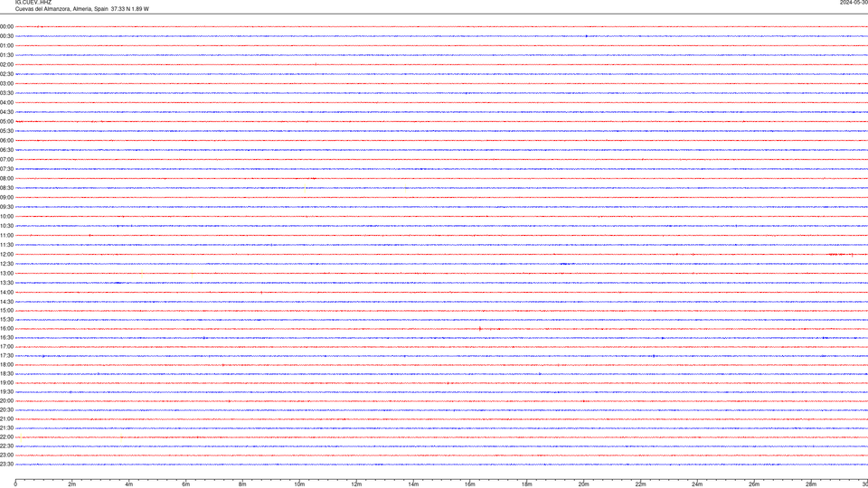Click the 16:30 time label
This screenshot has height=488, width=868.
coord(6,337)
